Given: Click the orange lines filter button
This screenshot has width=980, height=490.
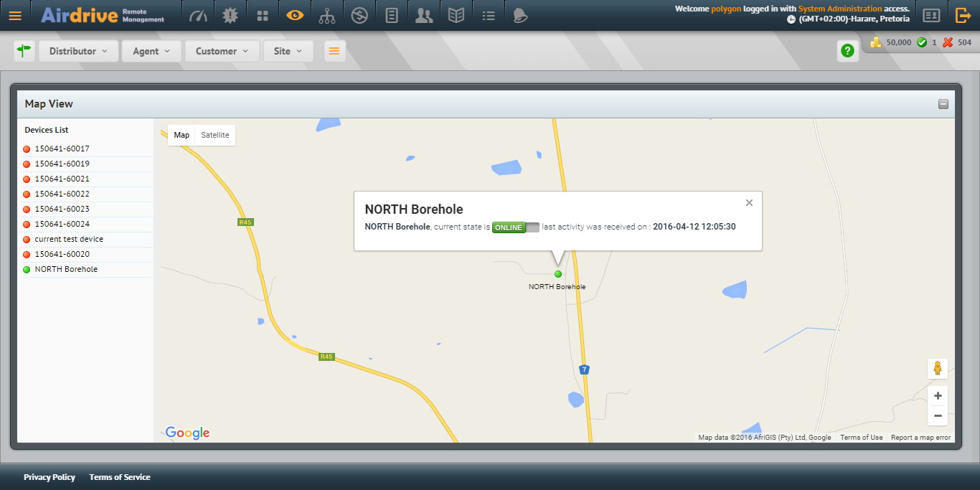Looking at the screenshot, I should pyautogui.click(x=335, y=51).
